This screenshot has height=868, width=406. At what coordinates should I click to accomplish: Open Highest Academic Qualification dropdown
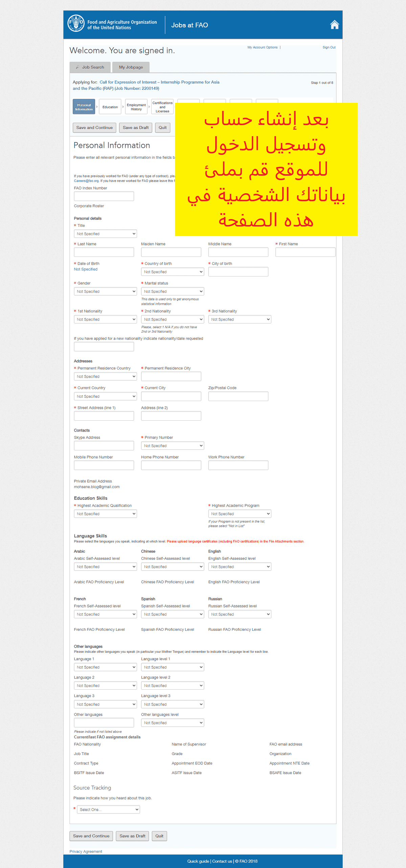(x=105, y=514)
